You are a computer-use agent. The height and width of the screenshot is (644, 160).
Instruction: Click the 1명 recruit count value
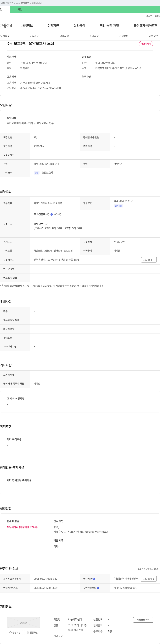pyautogui.click(x=36, y=137)
